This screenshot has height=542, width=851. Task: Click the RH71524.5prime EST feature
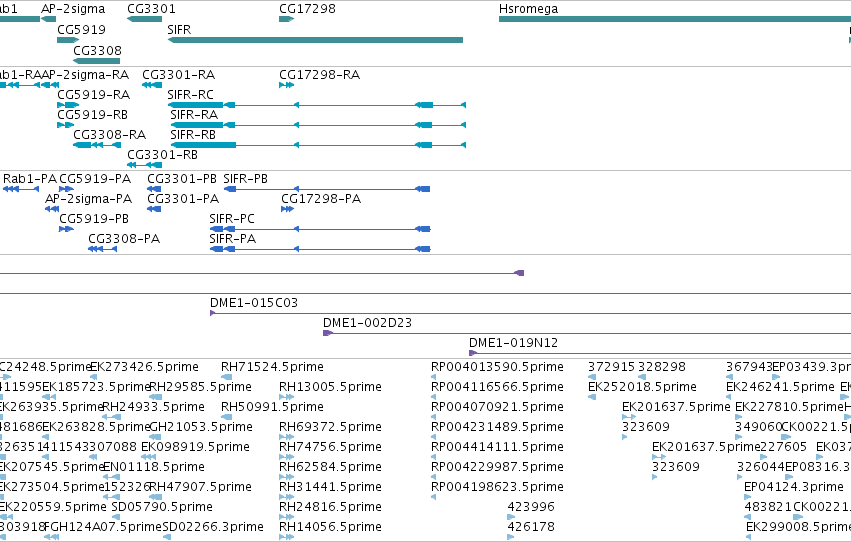pyautogui.click(x=227, y=377)
